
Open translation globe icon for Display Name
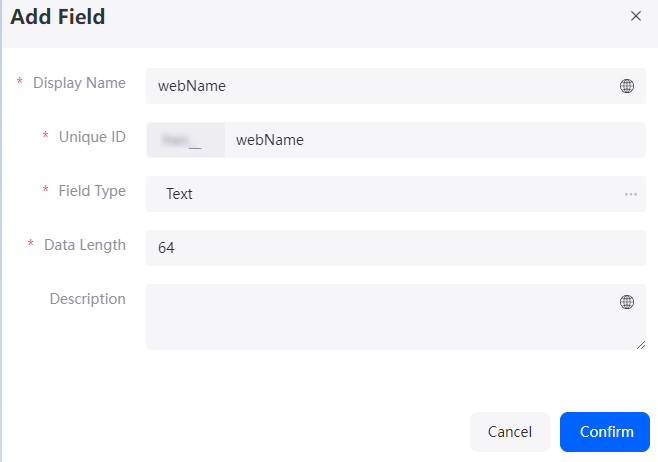(x=627, y=86)
